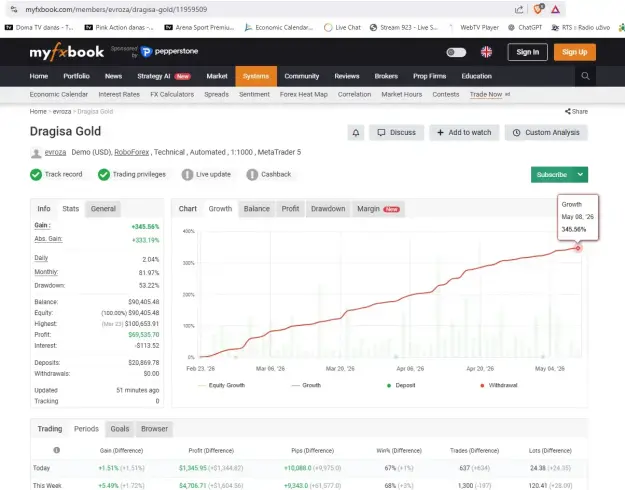Click the Trading privileges green checkmark
This screenshot has width=625, height=490.
[104, 175]
